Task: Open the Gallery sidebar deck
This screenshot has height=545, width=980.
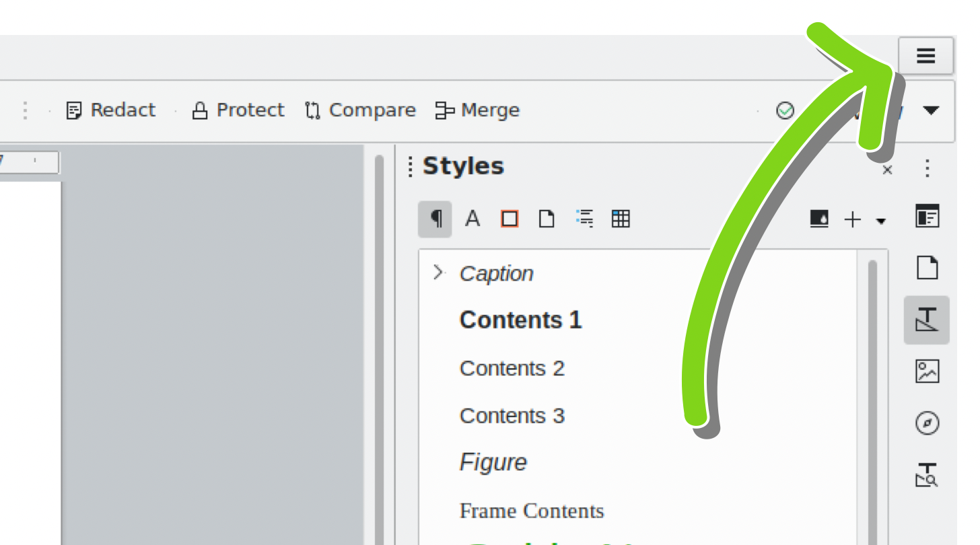Action: coord(927,371)
